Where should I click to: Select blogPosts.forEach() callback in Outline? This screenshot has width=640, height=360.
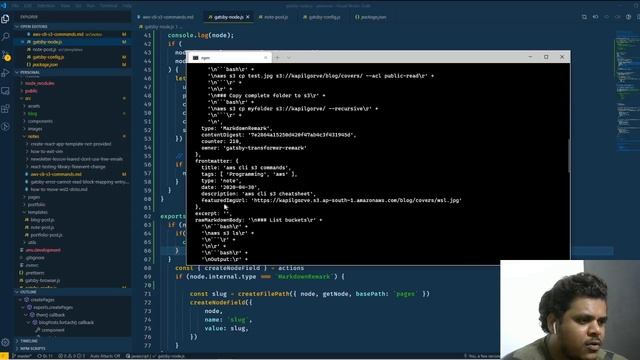point(66,322)
